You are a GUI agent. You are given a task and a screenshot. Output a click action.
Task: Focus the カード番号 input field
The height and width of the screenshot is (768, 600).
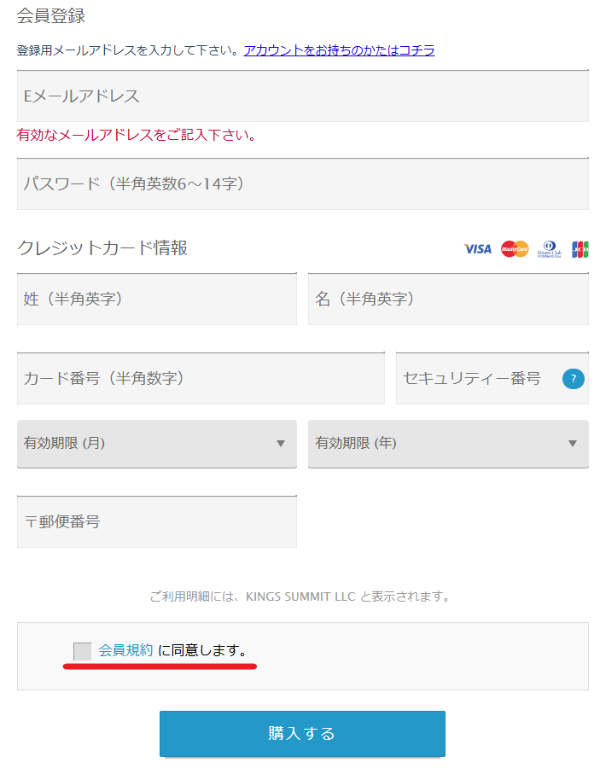(201, 378)
